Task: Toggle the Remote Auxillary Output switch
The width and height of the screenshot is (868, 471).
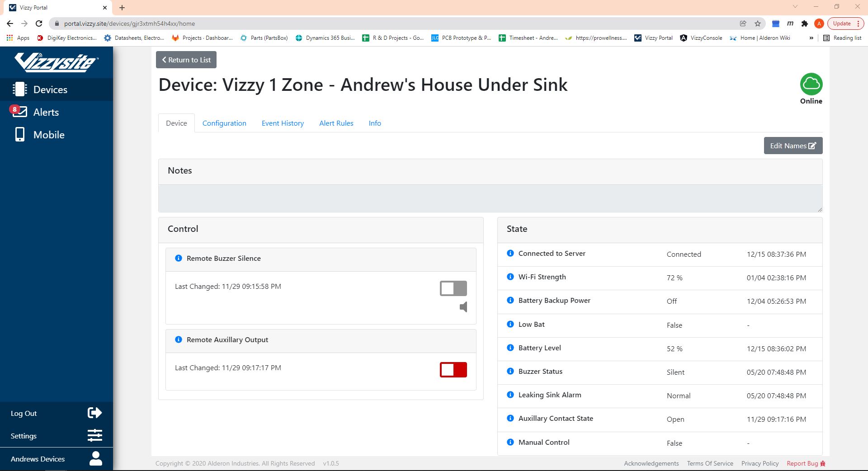Action: pyautogui.click(x=453, y=370)
